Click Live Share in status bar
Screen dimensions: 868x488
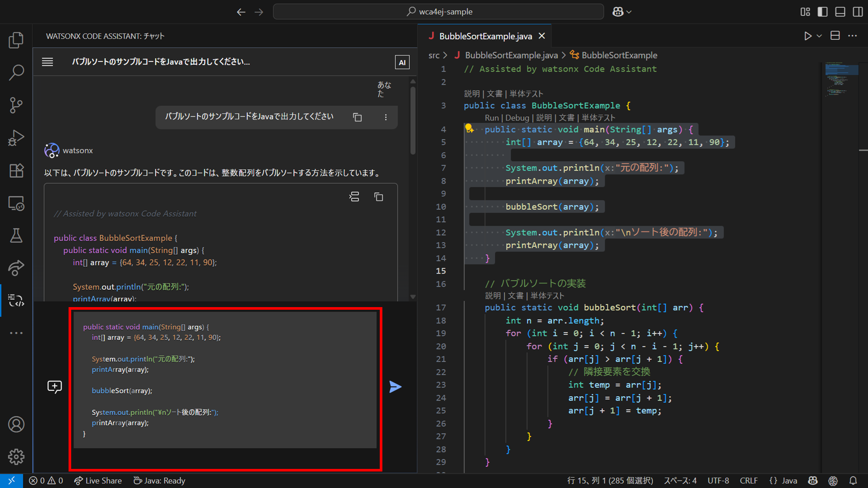(98, 481)
